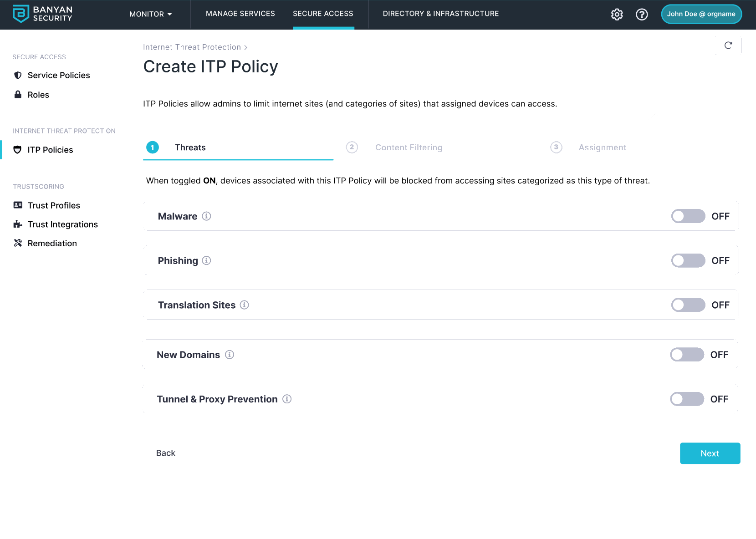Show info for Translation Sites
The height and width of the screenshot is (539, 756).
tap(245, 305)
